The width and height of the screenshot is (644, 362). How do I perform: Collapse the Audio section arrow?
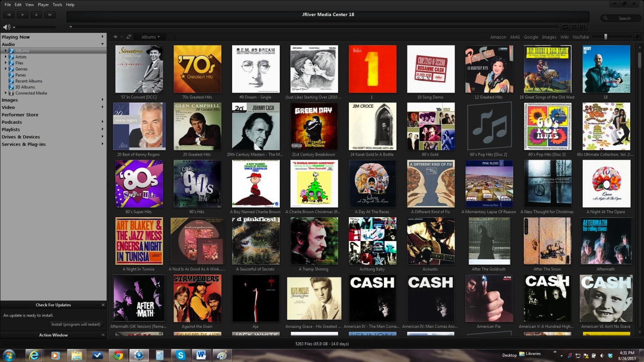[103, 44]
